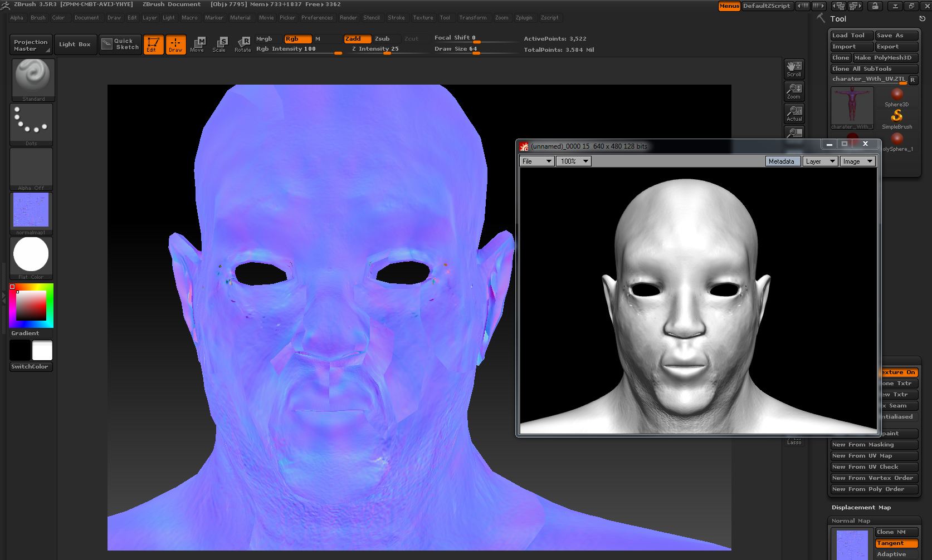Toggle the Rgb mode
This screenshot has width=932, height=560.
[298, 39]
